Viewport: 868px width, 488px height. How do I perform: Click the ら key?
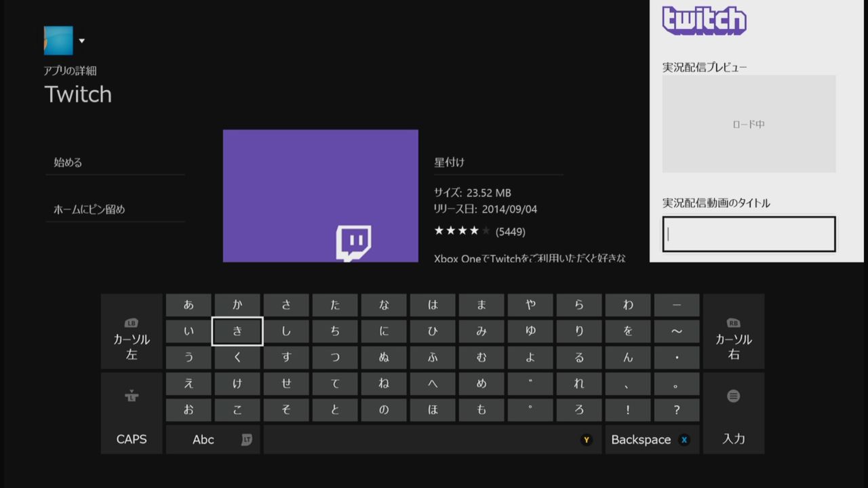pos(579,305)
